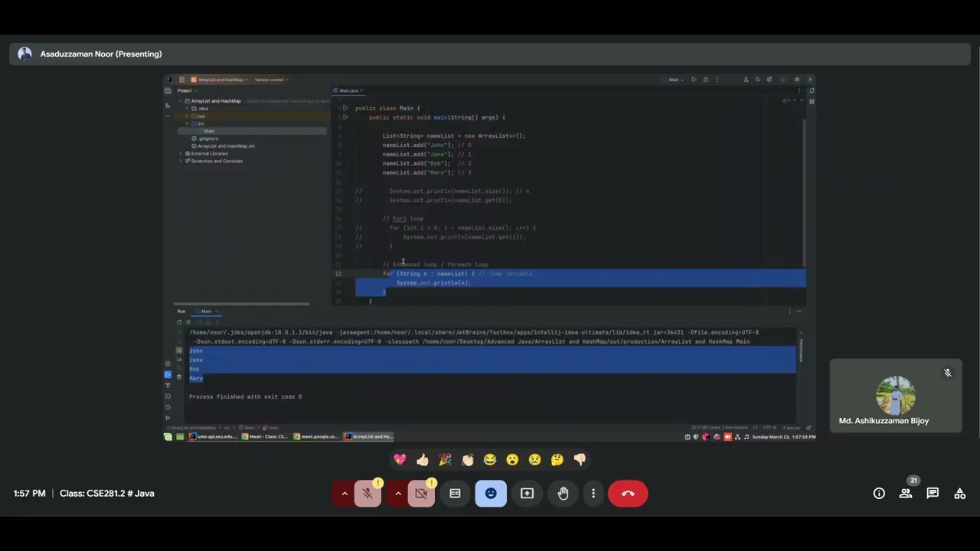This screenshot has height=551, width=980.
Task: Open Main run configuration dropdown
Action: (x=675, y=80)
